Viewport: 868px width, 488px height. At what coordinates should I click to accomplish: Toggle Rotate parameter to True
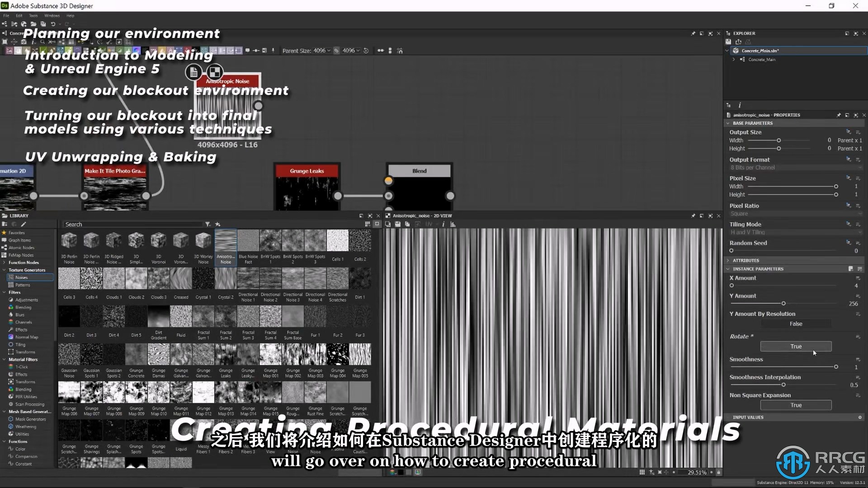pyautogui.click(x=795, y=346)
